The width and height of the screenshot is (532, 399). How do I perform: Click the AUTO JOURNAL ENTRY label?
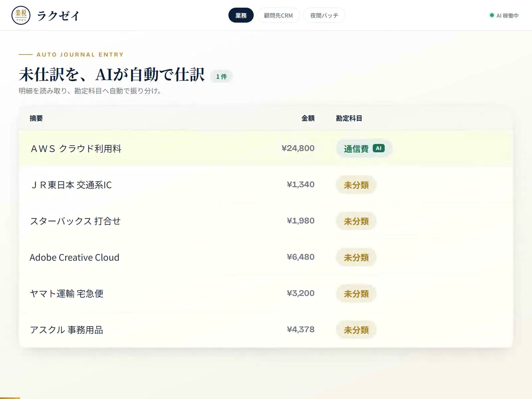pyautogui.click(x=80, y=55)
